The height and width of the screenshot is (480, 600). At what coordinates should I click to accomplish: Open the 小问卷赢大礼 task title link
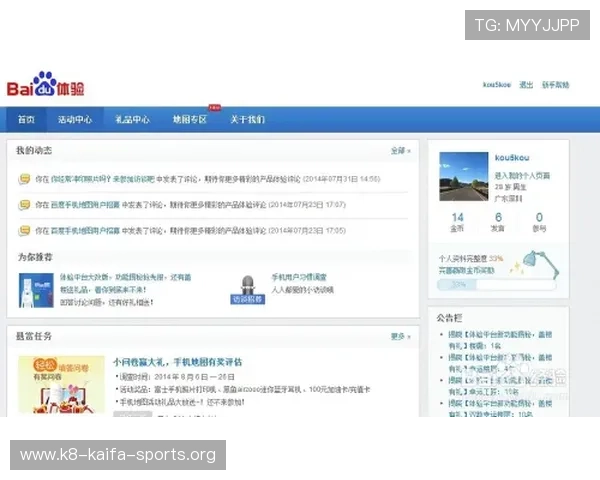(178, 362)
